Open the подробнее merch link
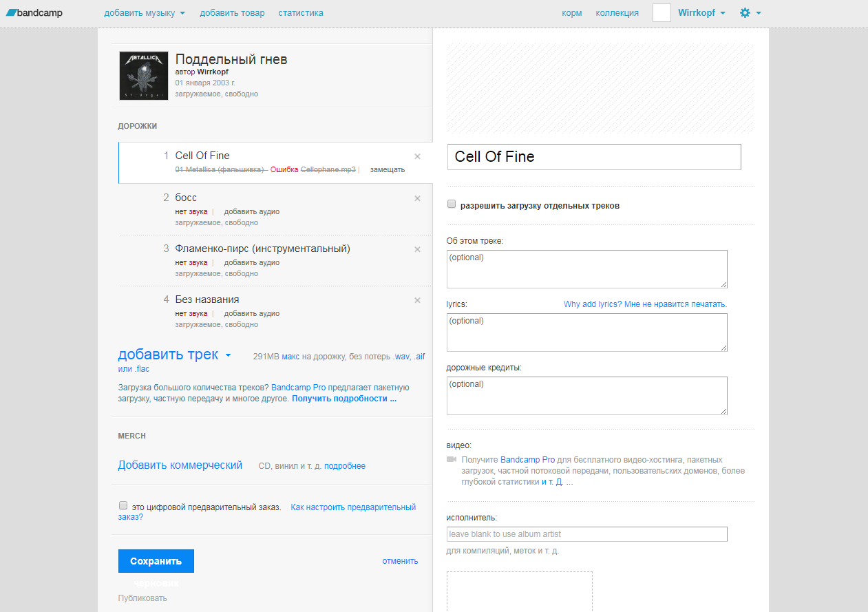The height and width of the screenshot is (612, 868). pos(345,466)
